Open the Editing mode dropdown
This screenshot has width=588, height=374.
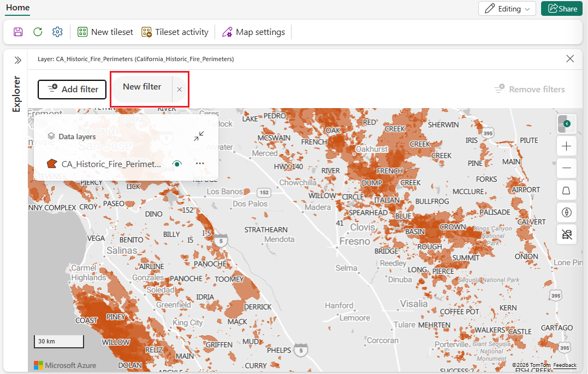pyautogui.click(x=507, y=9)
